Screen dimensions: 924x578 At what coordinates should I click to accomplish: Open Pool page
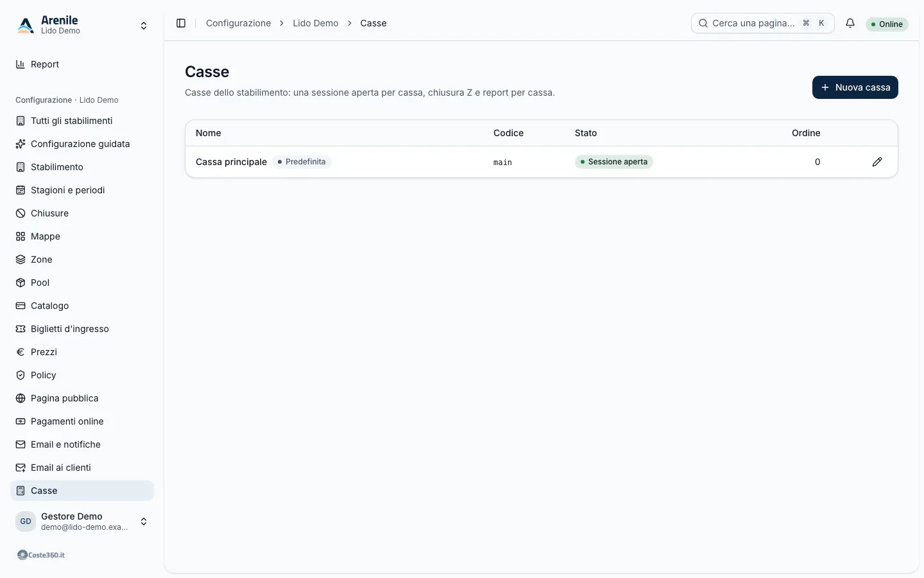82,283
